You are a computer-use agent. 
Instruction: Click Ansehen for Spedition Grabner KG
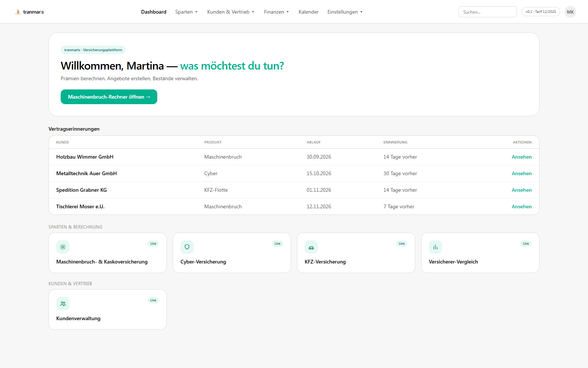coord(521,190)
